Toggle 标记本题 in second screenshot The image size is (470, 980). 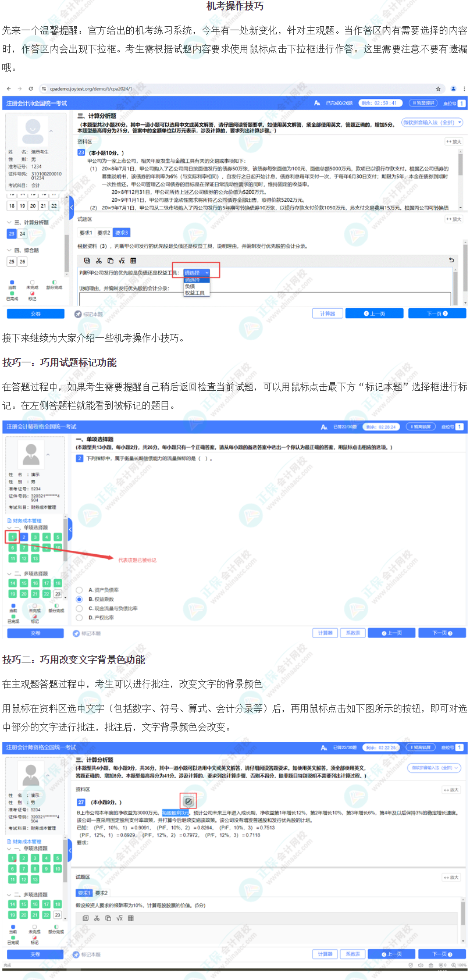click(87, 633)
